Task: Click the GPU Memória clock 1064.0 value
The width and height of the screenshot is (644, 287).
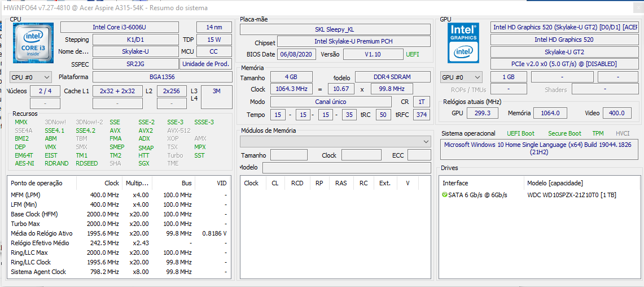Action: [x=550, y=113]
